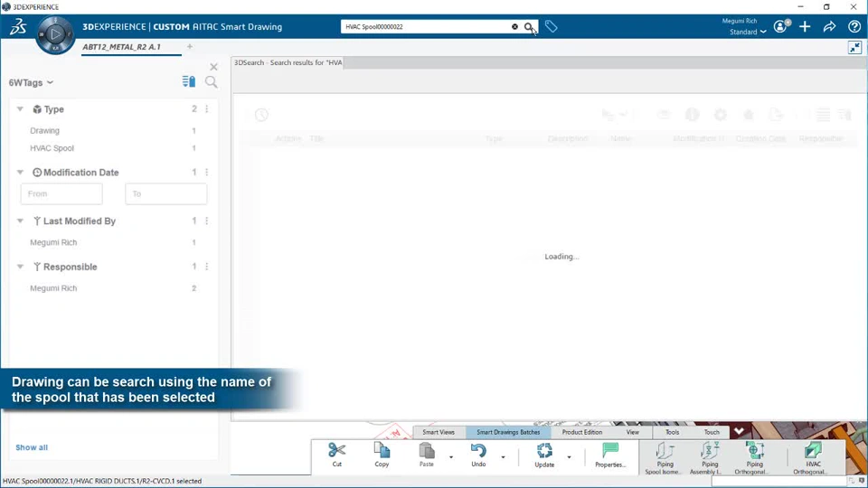This screenshot has width=868, height=488.
Task: Switch to Touch tab
Action: click(712, 432)
